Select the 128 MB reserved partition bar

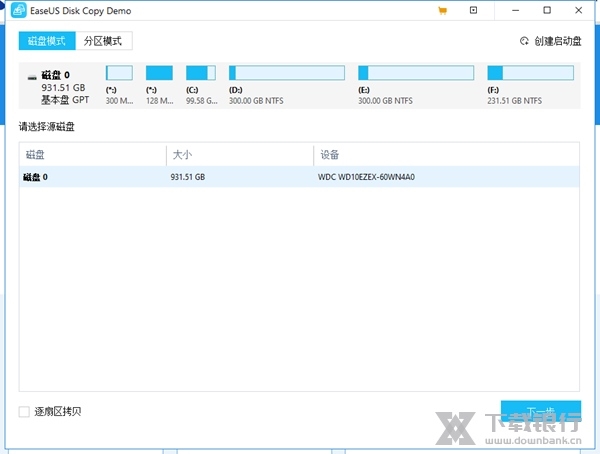point(159,73)
